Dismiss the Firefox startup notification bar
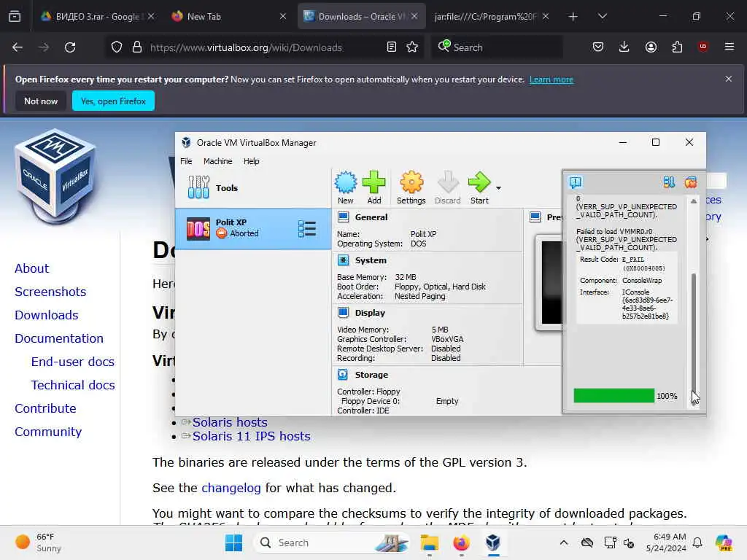 point(729,79)
